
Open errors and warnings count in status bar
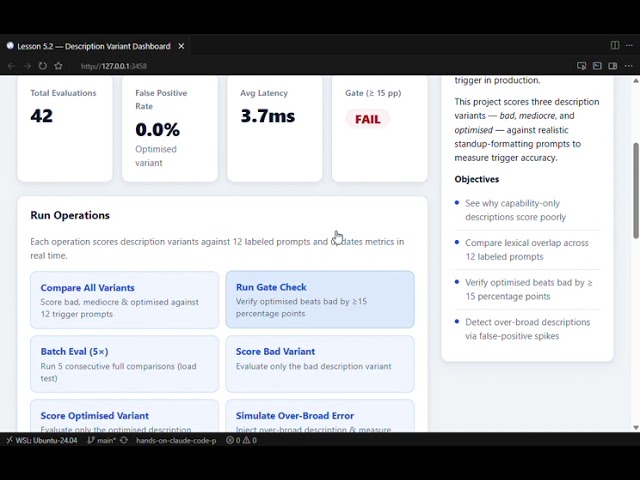pos(241,440)
